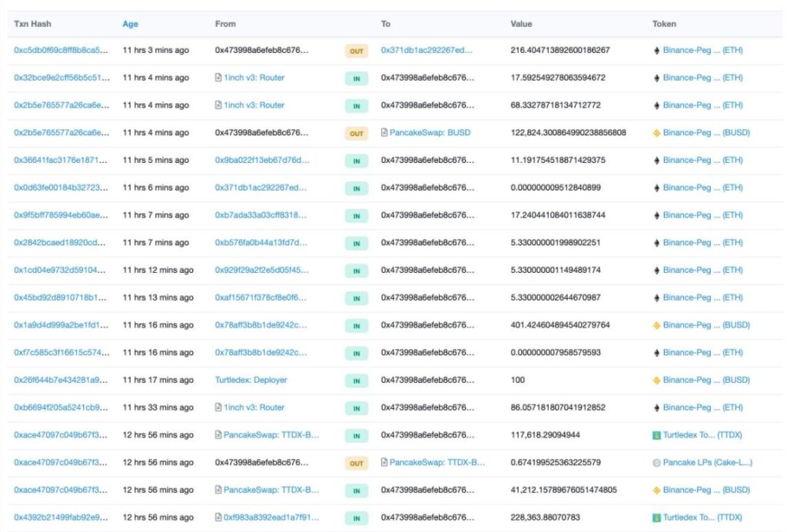
Task: Click ETH token icon in 11.1917 value row
Action: (656, 161)
